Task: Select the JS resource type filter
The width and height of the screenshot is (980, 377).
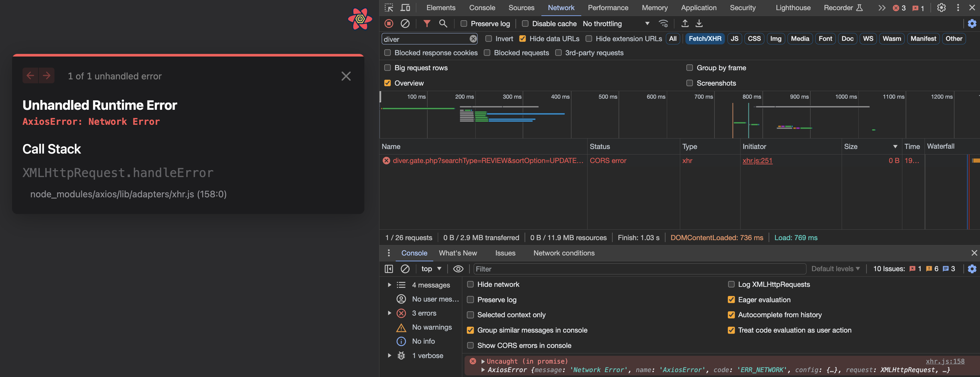Action: tap(734, 39)
